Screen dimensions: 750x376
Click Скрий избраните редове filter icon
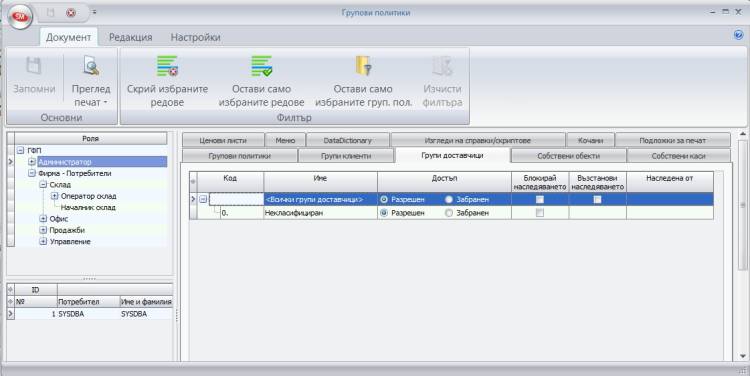167,66
